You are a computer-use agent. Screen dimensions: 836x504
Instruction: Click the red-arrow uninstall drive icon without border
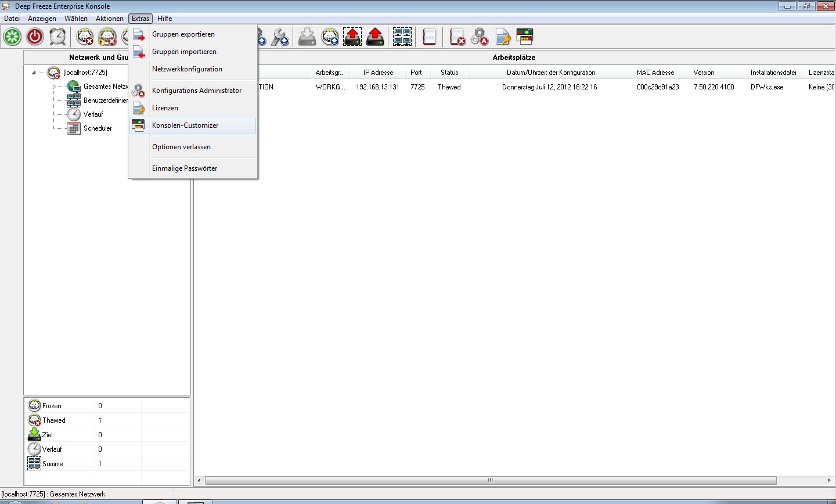pos(376,37)
